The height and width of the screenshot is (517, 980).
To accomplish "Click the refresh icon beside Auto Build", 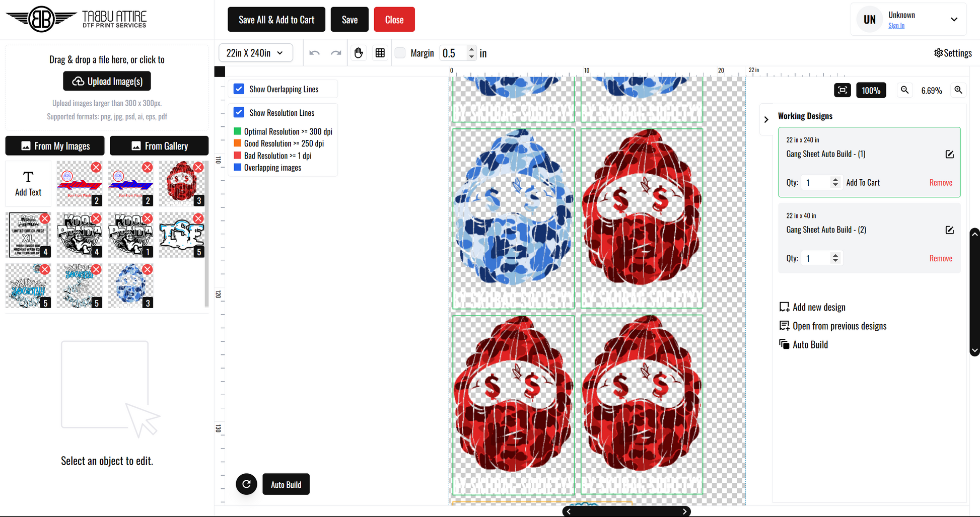I will pos(247,484).
